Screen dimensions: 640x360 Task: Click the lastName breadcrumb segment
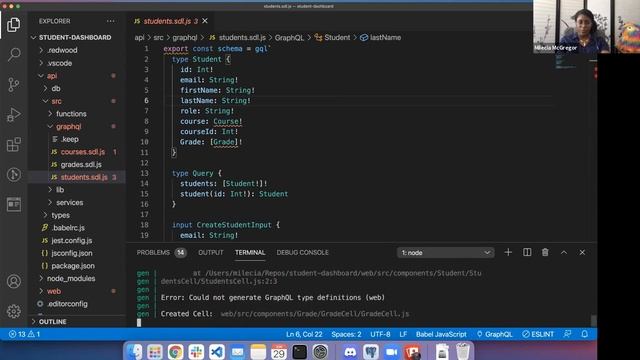pyautogui.click(x=380, y=38)
